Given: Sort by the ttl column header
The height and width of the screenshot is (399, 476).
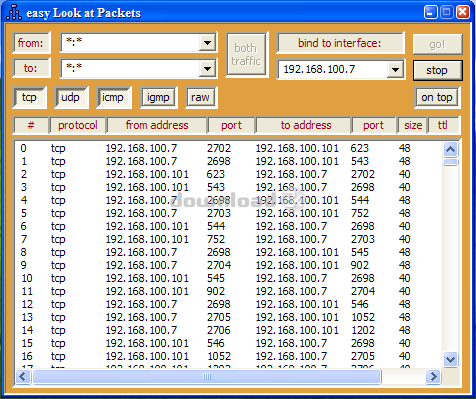Looking at the screenshot, I should coord(443,125).
